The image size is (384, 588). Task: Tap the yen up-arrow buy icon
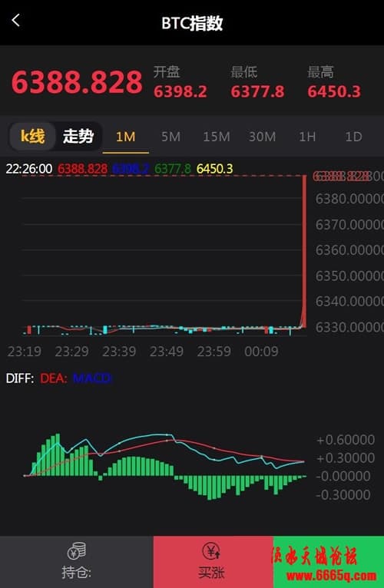(x=212, y=551)
